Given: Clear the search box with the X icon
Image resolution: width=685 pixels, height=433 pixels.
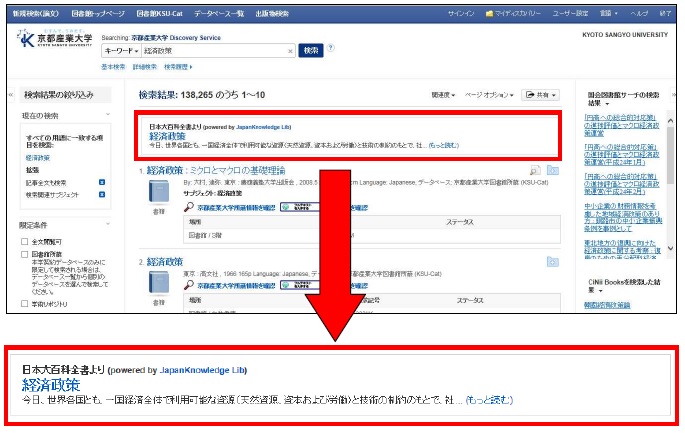Looking at the screenshot, I should coord(290,51).
